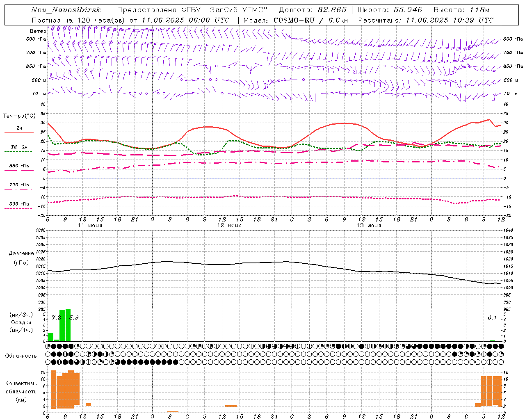The width and height of the screenshot is (525, 420).
Task: Click the Широта: 55.046 value
Action: [x=390, y=10]
